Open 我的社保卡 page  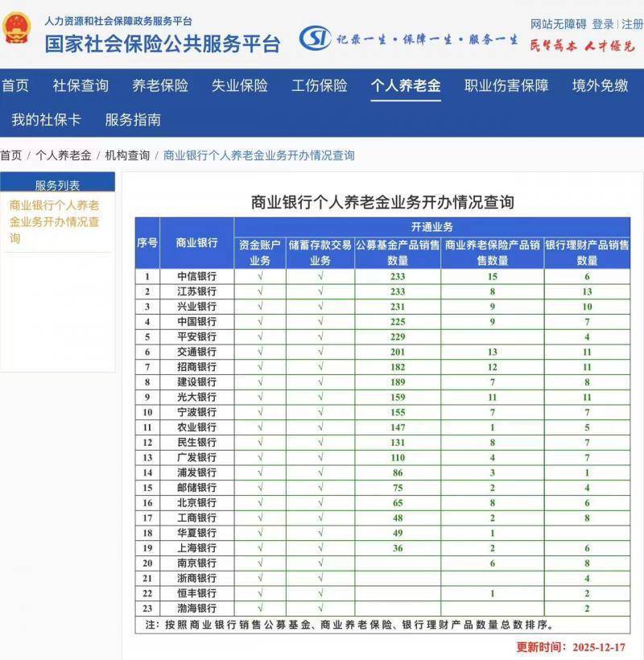[x=46, y=120]
